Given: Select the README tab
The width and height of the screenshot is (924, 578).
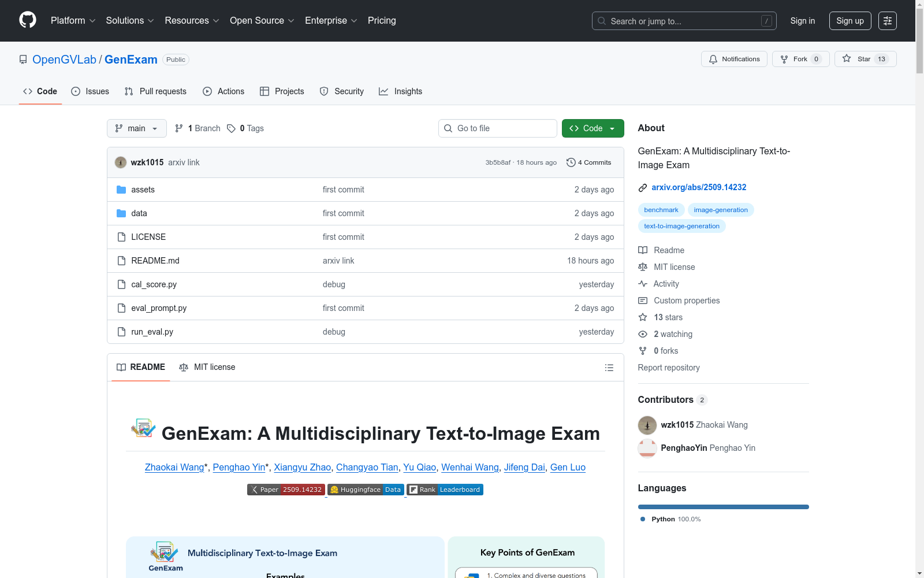Looking at the screenshot, I should click(x=141, y=367).
